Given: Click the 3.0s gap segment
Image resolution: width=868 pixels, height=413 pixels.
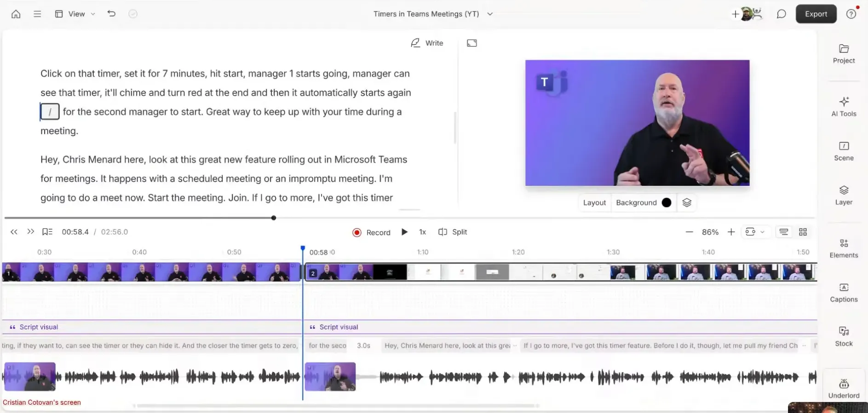Looking at the screenshot, I should pyautogui.click(x=364, y=345).
